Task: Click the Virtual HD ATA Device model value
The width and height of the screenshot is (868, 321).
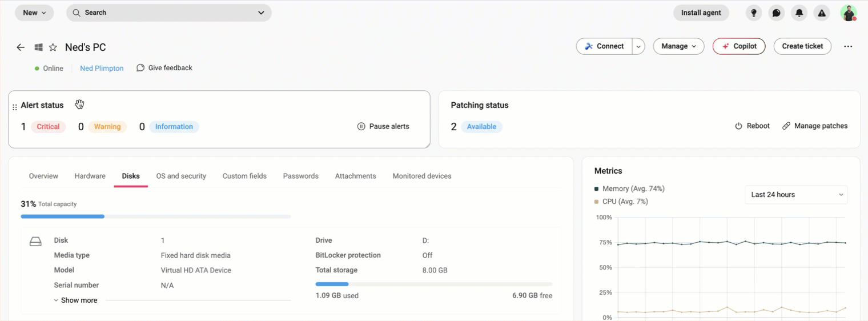Action: pos(196,270)
